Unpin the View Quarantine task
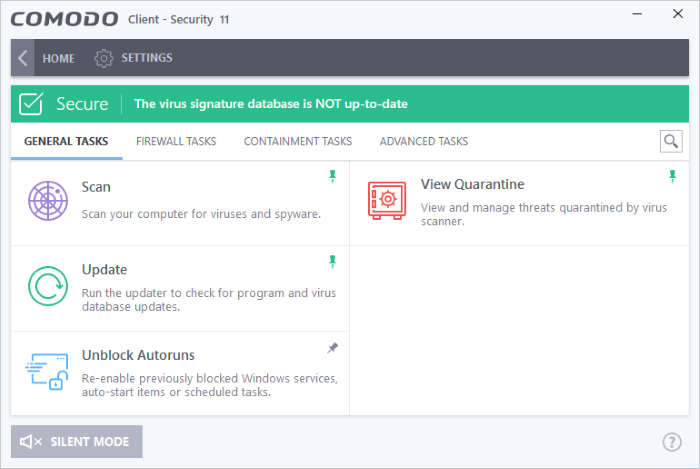700x469 pixels. pos(672,177)
